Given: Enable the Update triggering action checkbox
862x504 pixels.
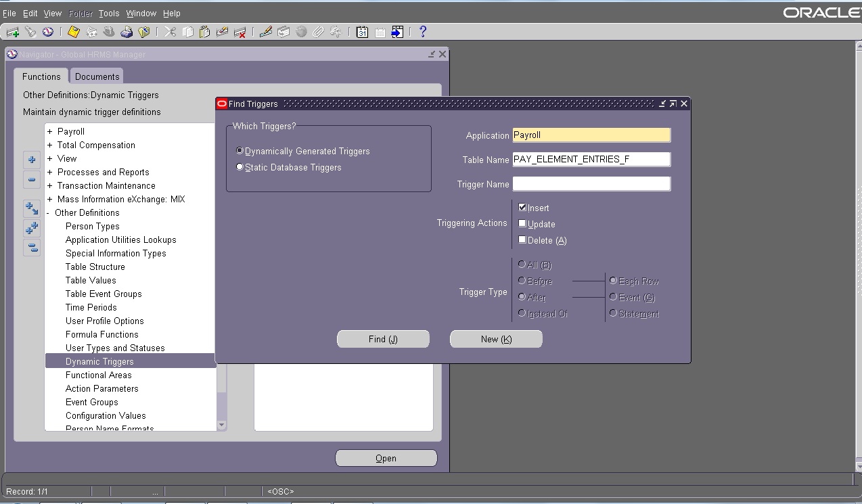Looking at the screenshot, I should point(522,223).
